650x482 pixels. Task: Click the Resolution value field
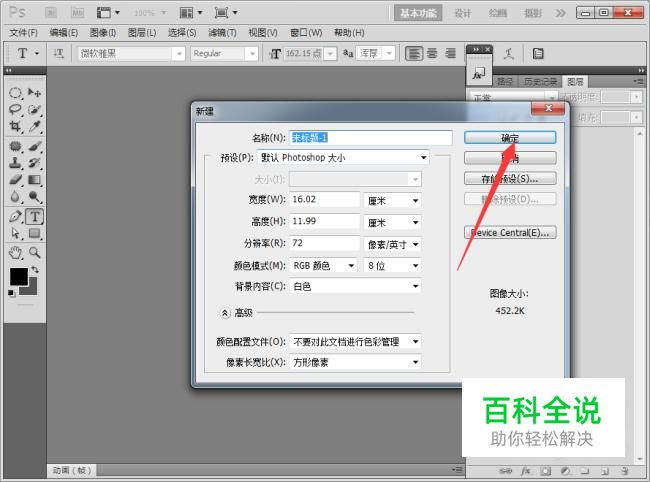coord(324,243)
